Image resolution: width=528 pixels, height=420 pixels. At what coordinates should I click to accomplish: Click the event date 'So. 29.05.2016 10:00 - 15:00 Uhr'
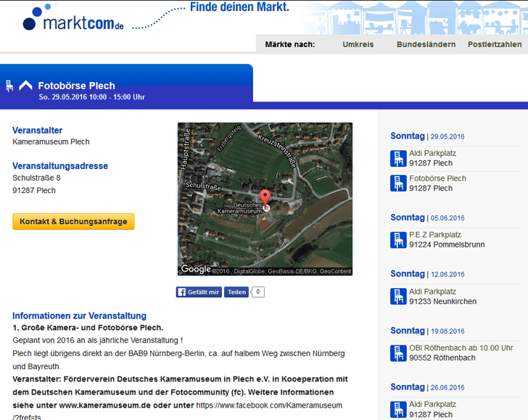pos(91,97)
